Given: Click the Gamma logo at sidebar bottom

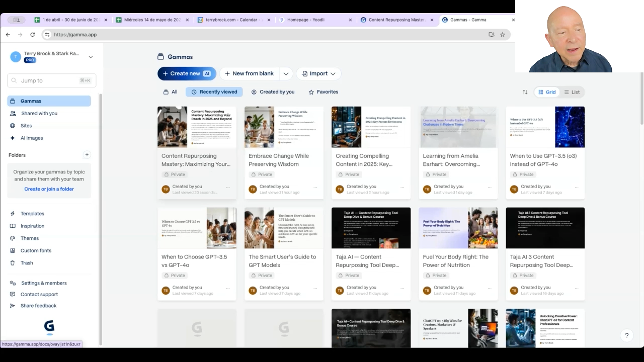Looking at the screenshot, I should [49, 327].
